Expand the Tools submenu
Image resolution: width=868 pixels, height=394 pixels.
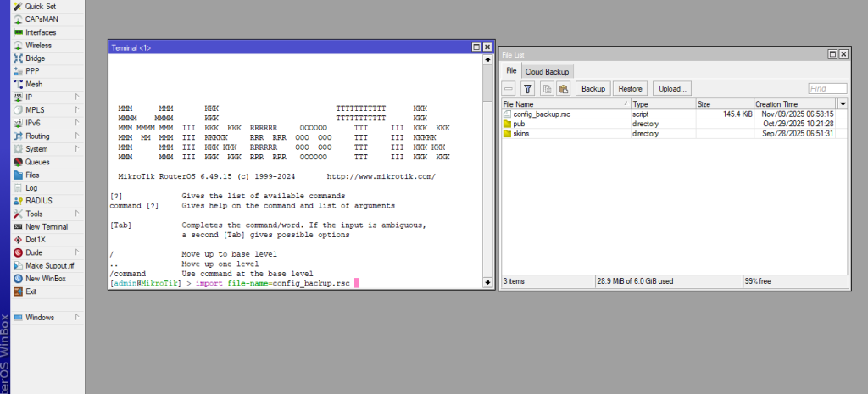click(x=34, y=214)
